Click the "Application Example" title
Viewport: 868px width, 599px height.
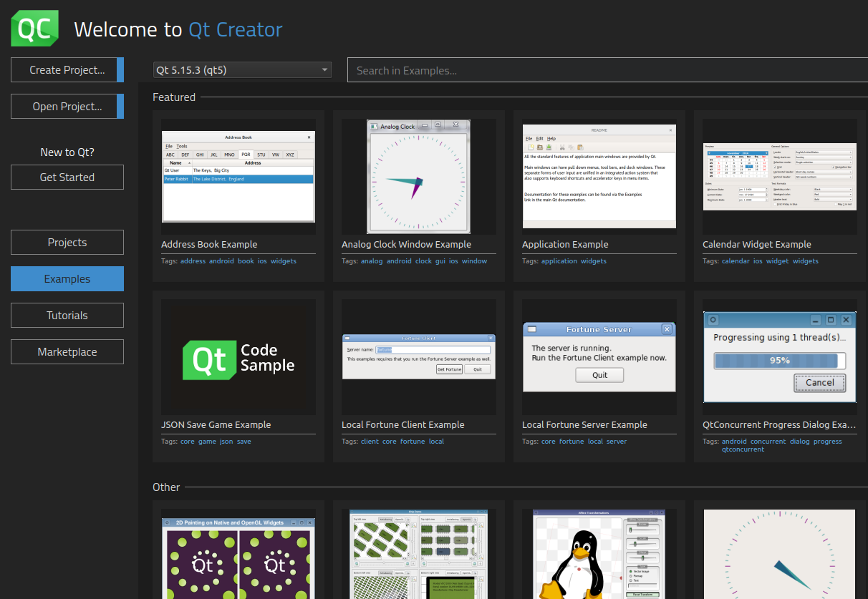click(565, 245)
